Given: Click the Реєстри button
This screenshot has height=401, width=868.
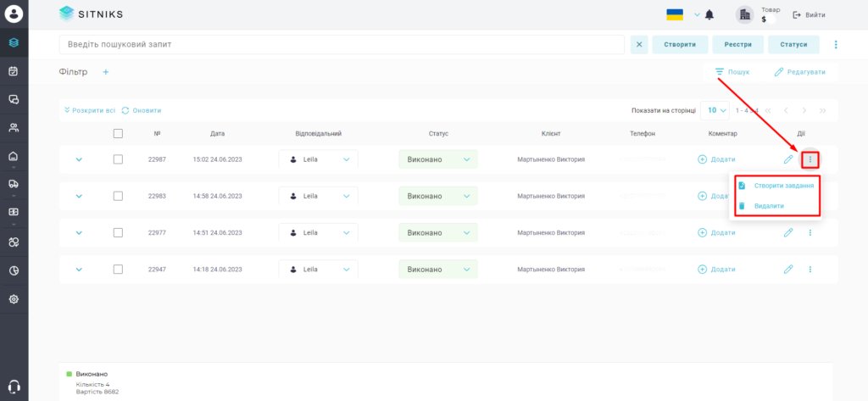Looking at the screenshot, I should (738, 45).
